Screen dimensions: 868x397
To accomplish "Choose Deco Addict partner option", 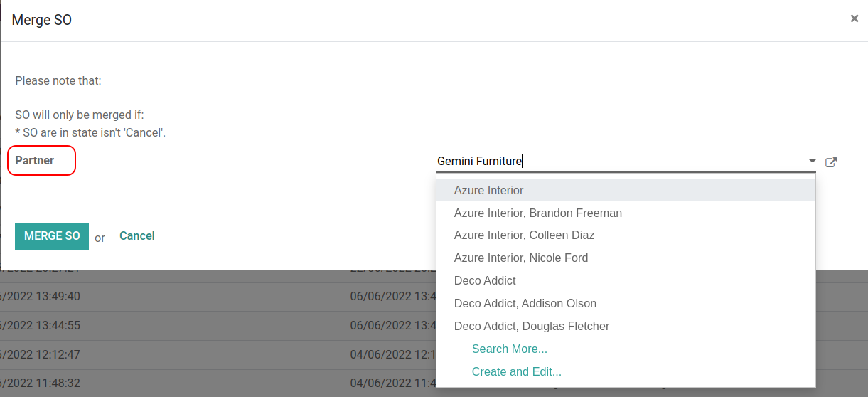I will tap(485, 280).
